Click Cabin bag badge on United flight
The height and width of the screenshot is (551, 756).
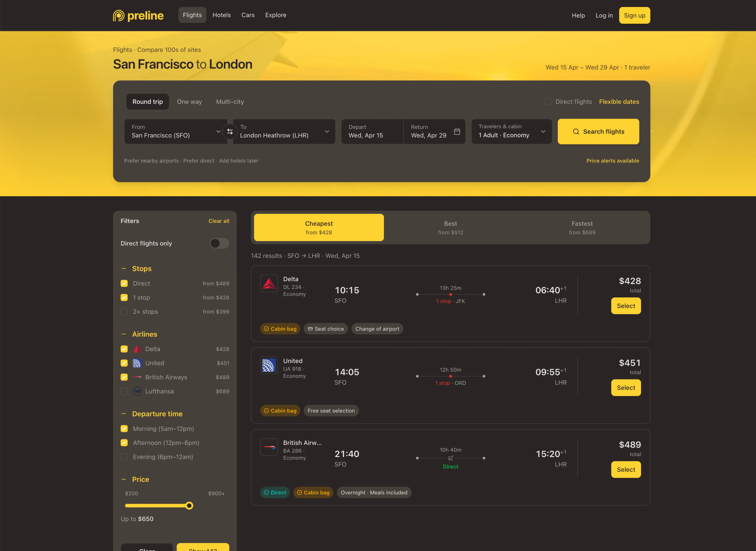(280, 411)
